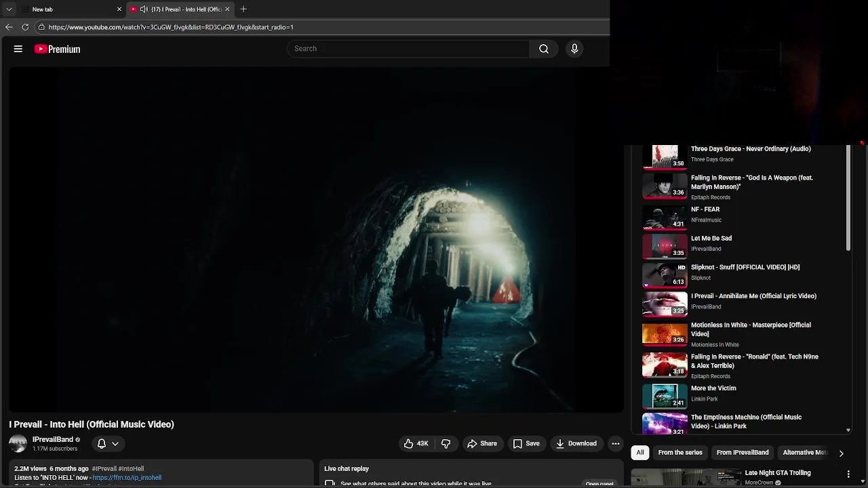Play Slipknot Snuff thumbnail

(x=665, y=275)
